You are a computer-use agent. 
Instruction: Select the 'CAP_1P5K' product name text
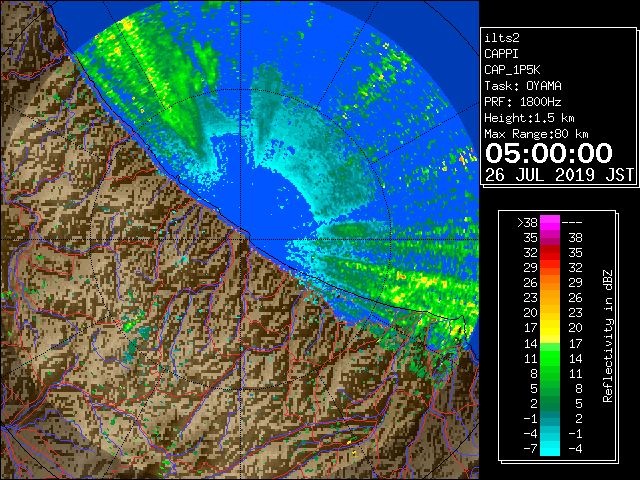point(512,70)
